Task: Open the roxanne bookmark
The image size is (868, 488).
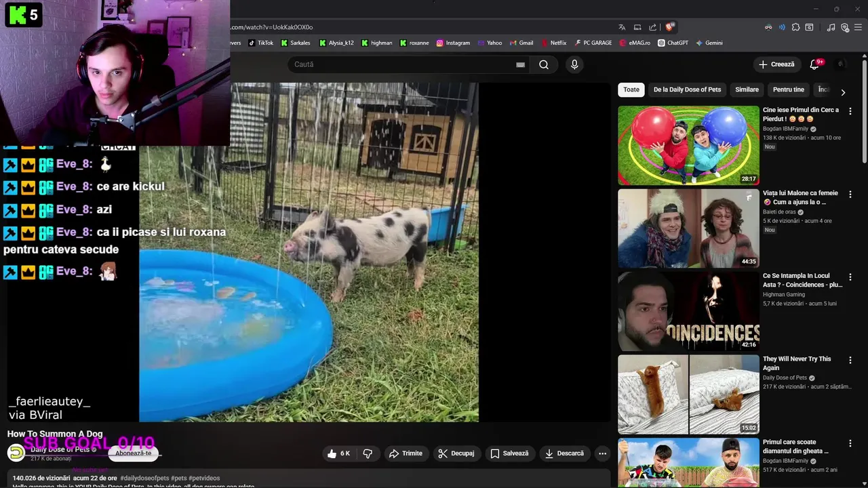Action: coord(414,43)
